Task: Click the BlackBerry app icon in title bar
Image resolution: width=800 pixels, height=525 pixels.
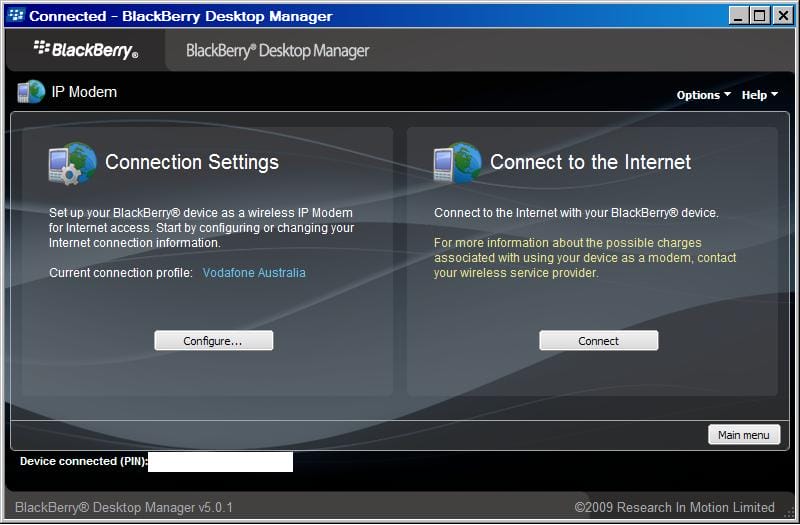Action: pyautogui.click(x=15, y=16)
